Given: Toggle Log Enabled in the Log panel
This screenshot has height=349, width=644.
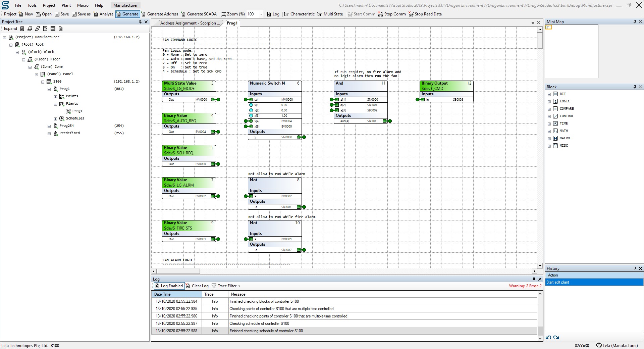Looking at the screenshot, I should point(169,286).
